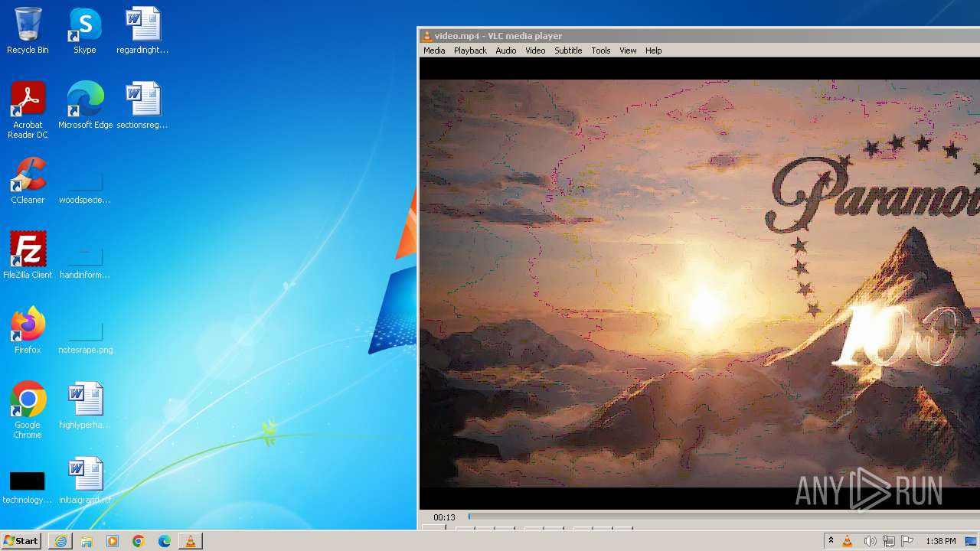
Task: Open Google Chrome desktop shortcut
Action: (x=28, y=410)
